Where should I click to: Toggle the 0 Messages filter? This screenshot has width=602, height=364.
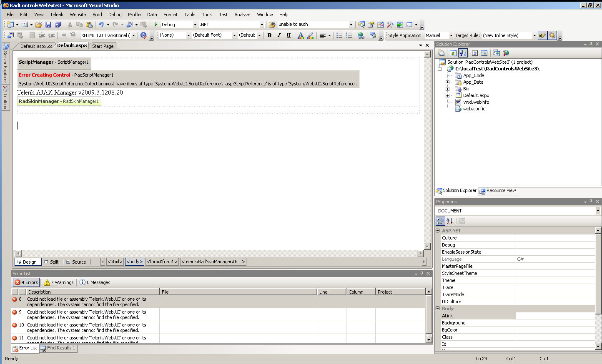pyautogui.click(x=95, y=282)
